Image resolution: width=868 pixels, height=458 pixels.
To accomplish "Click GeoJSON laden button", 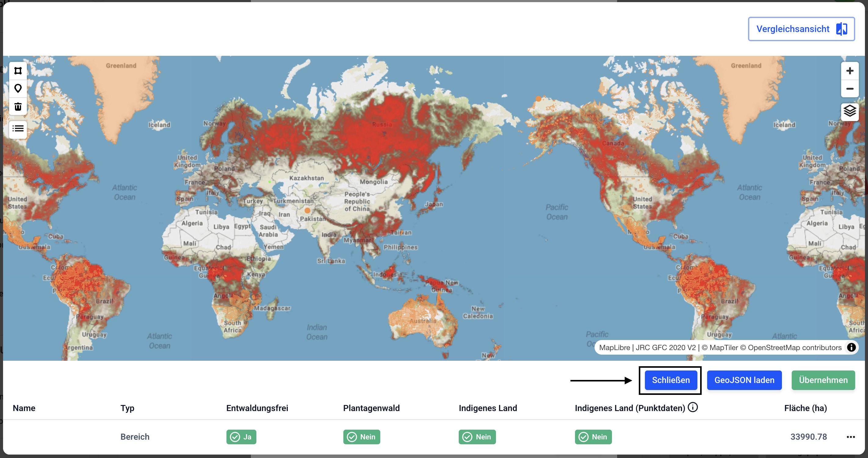I will 744,380.
